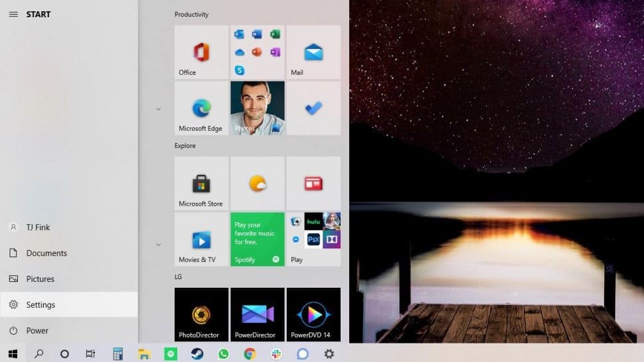Expand the Productivity group chevron
The image size is (644, 362).
click(x=158, y=109)
